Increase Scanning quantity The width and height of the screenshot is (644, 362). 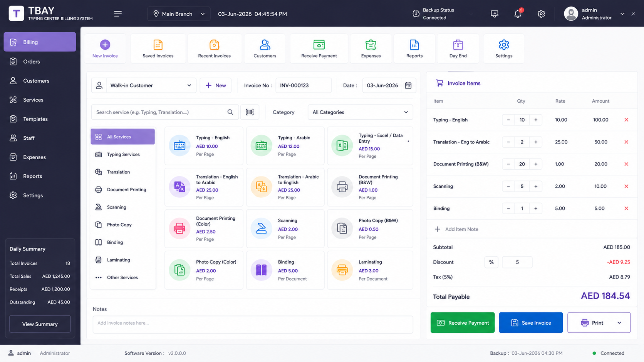coord(536,186)
